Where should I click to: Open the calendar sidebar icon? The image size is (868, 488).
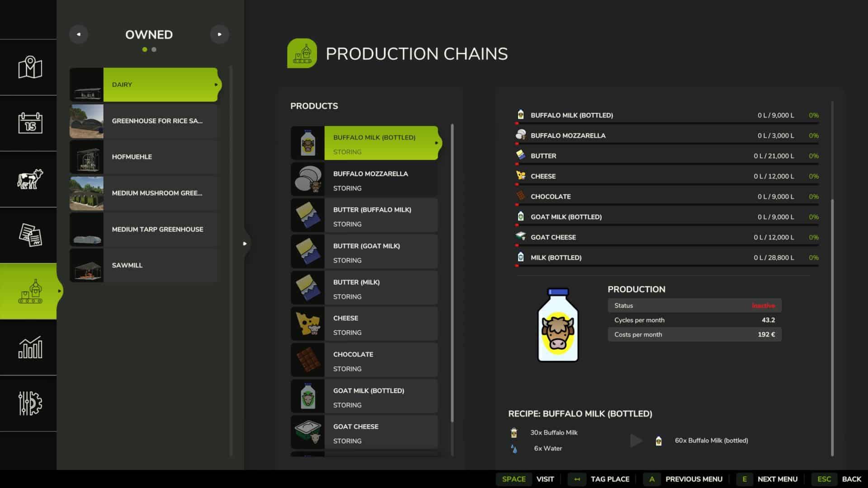30,123
